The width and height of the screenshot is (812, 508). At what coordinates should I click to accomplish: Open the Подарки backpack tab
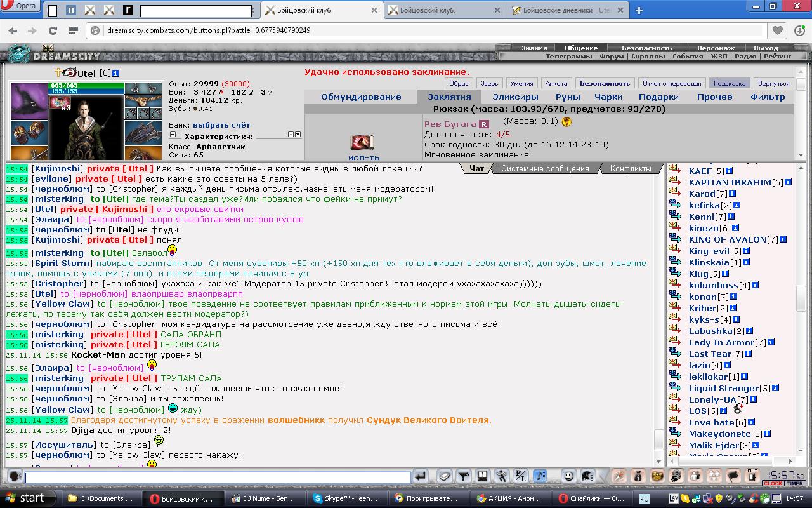(x=658, y=97)
